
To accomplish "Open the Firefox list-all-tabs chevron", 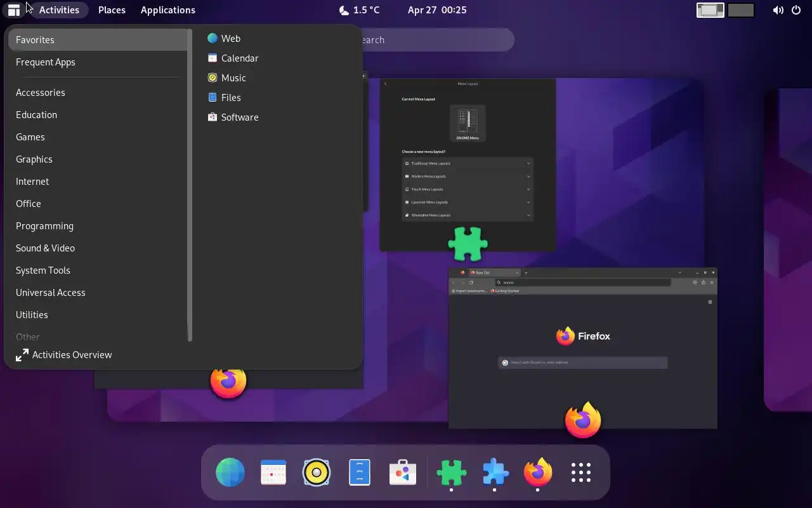I will click(x=679, y=273).
